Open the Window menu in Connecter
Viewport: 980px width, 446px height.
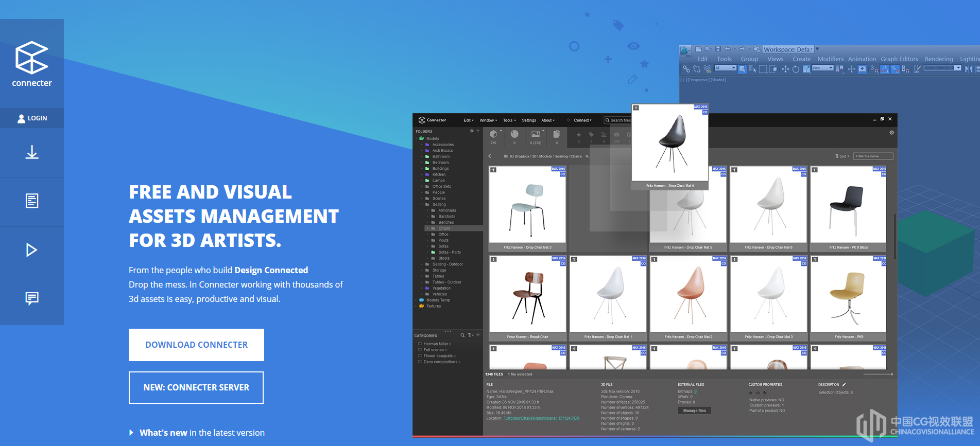488,120
